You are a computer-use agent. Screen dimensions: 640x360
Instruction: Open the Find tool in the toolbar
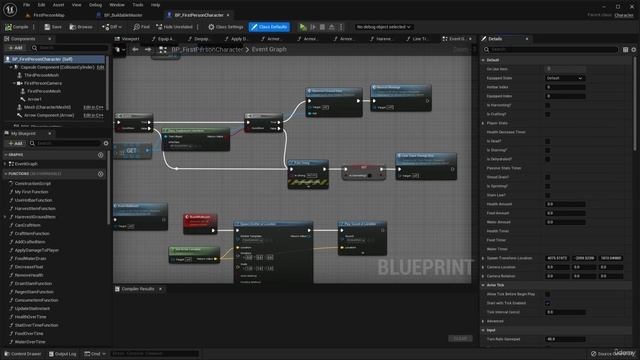pos(141,27)
